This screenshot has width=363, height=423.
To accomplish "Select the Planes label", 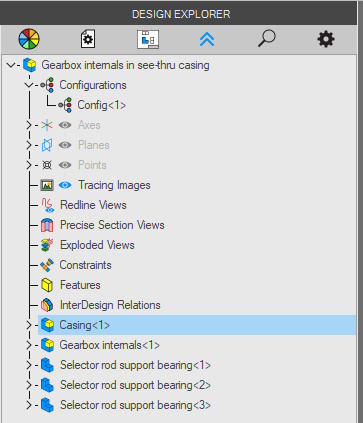I will [94, 145].
